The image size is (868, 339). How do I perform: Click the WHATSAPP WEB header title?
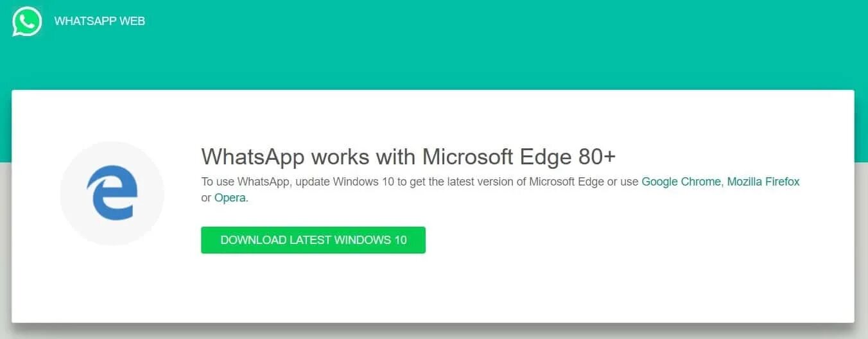click(x=100, y=21)
